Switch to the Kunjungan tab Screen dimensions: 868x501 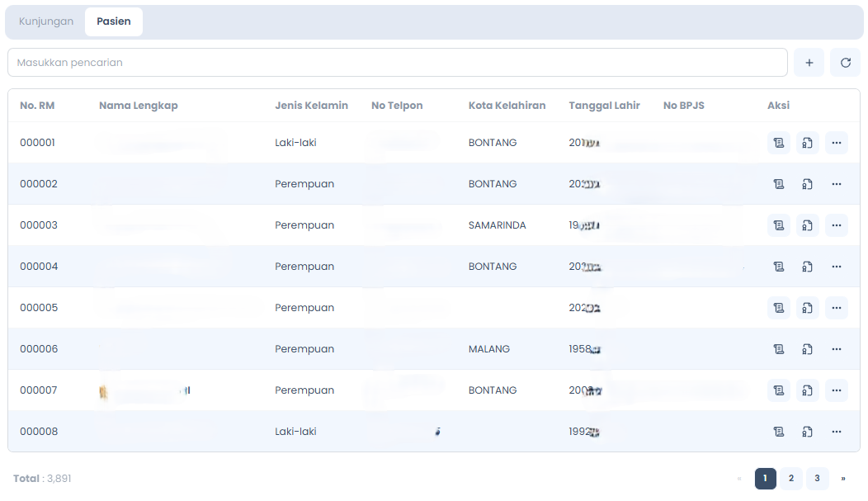[46, 21]
